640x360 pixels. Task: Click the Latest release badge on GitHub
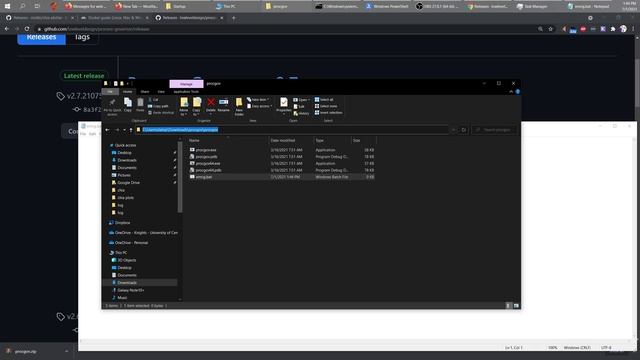click(x=84, y=76)
